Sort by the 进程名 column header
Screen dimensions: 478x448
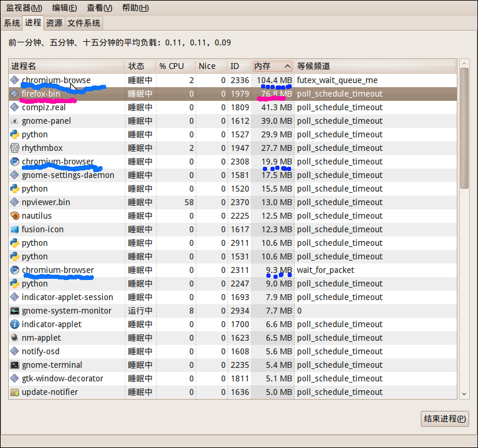click(x=67, y=66)
